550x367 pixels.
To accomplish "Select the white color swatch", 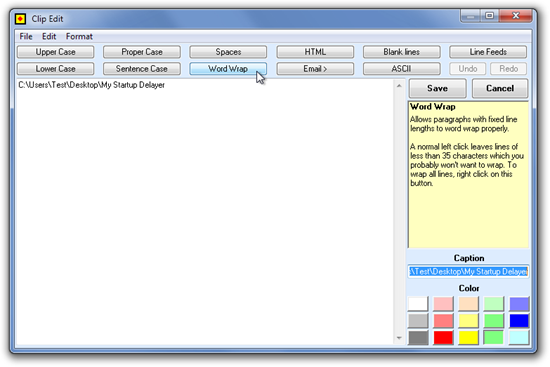I will 418,304.
